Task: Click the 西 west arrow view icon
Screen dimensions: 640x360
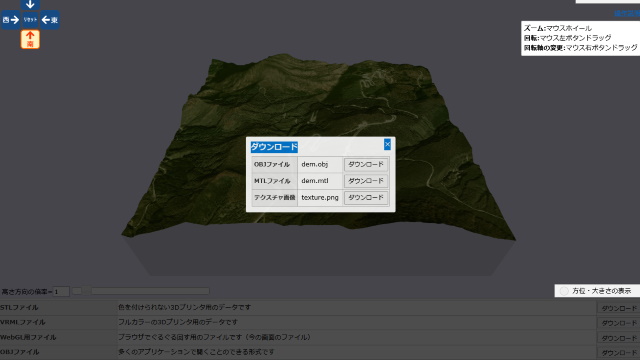Action: 11,20
